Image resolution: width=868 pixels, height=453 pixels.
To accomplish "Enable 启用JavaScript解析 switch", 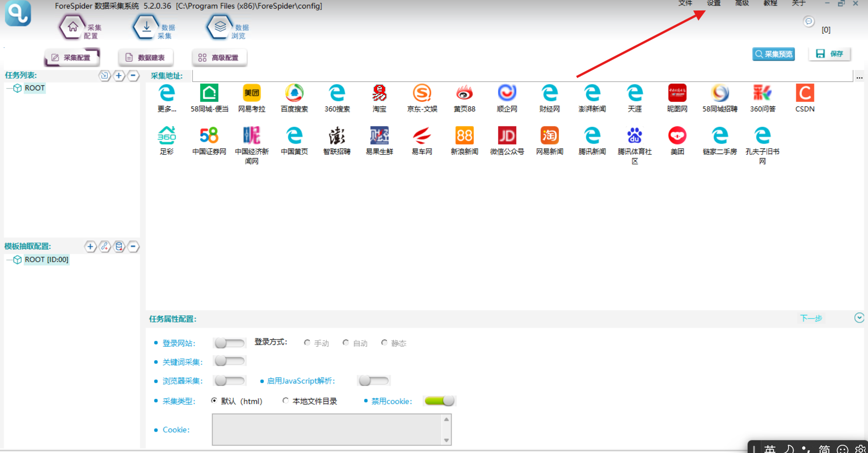I will pyautogui.click(x=374, y=381).
